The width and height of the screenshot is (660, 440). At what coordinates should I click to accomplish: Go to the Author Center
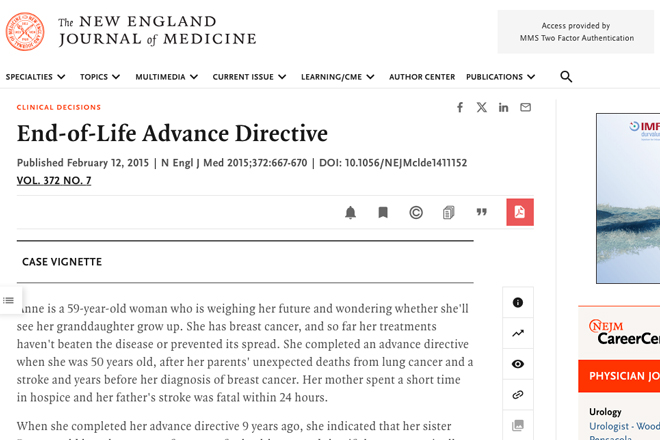pos(422,77)
